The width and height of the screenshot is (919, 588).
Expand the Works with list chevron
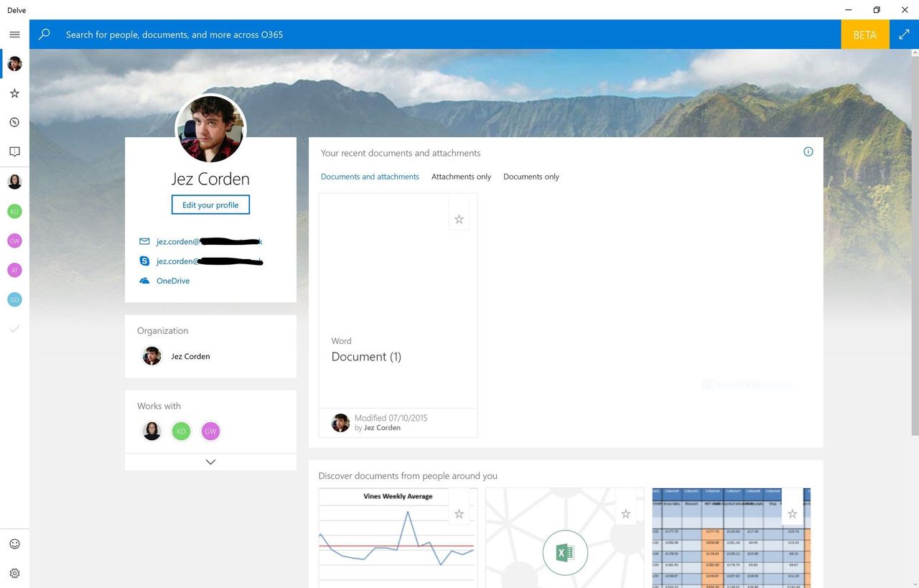[x=210, y=462]
